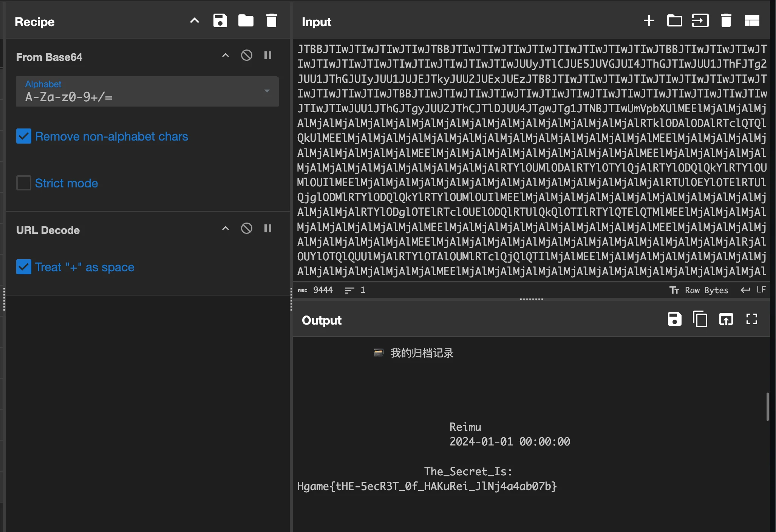
Task: Collapse the URL Decode operation
Action: (x=226, y=228)
